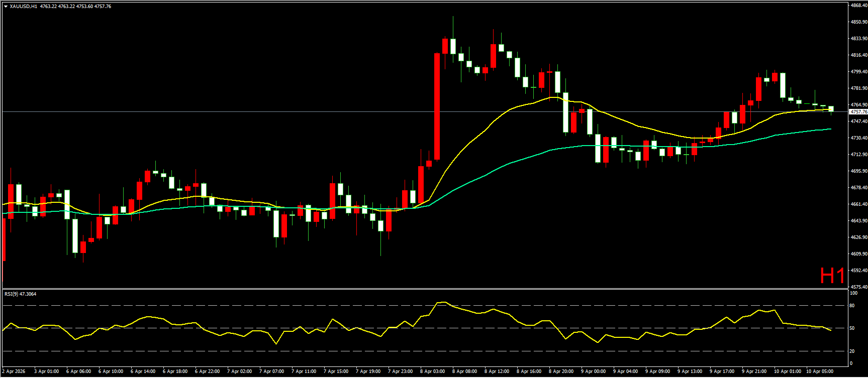Click the 4695.90 price scale label

pos(858,171)
